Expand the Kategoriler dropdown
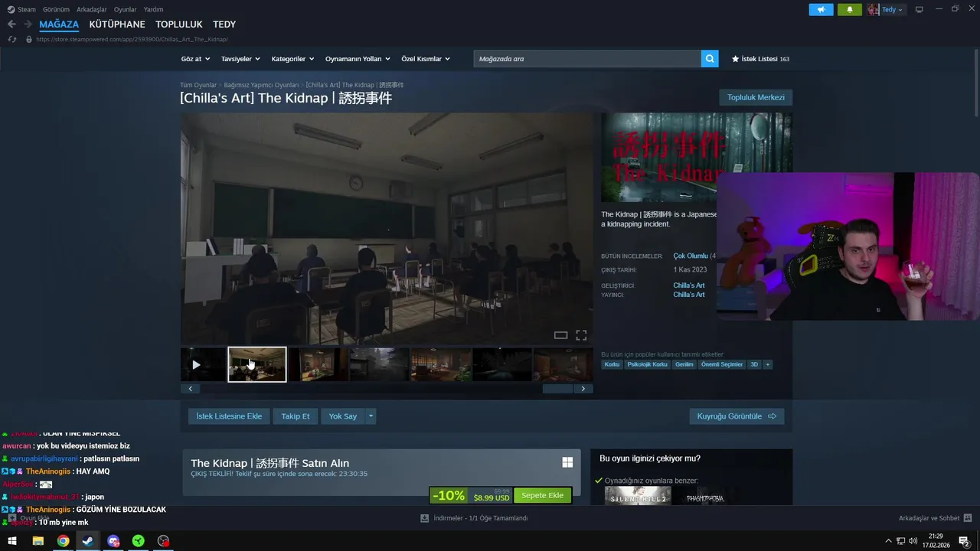 click(292, 59)
